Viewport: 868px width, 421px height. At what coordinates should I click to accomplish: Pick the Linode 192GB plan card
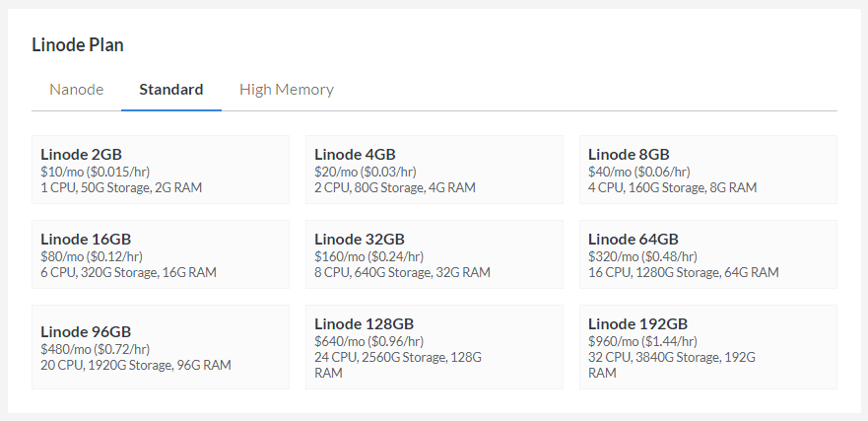708,347
